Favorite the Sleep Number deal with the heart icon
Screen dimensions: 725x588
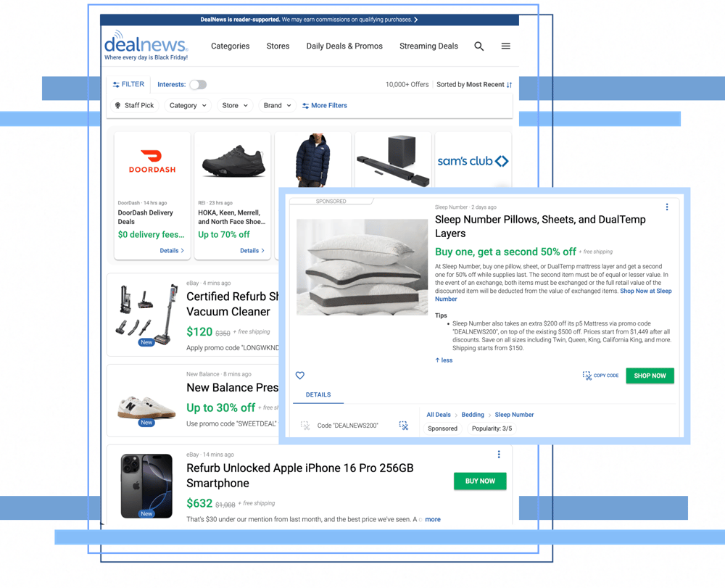(299, 376)
